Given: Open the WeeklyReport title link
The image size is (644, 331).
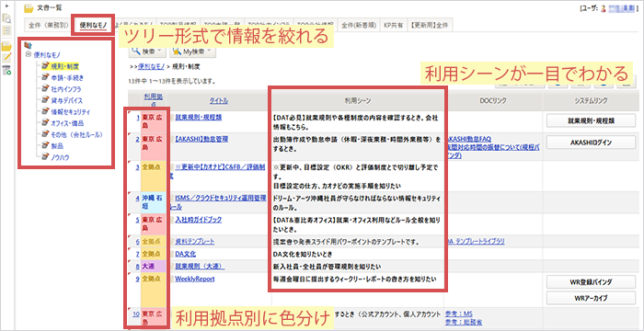Looking at the screenshot, I should coord(195,279).
